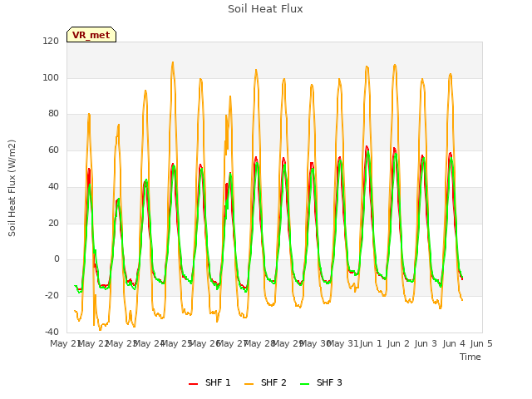Click the 0 y-axis tick label
Image resolution: width=532 pixels, height=399 pixels.
coord(57,259)
